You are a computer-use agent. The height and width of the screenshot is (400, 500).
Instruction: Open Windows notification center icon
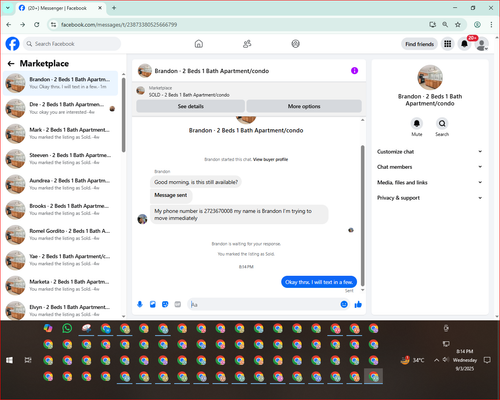coord(487,360)
